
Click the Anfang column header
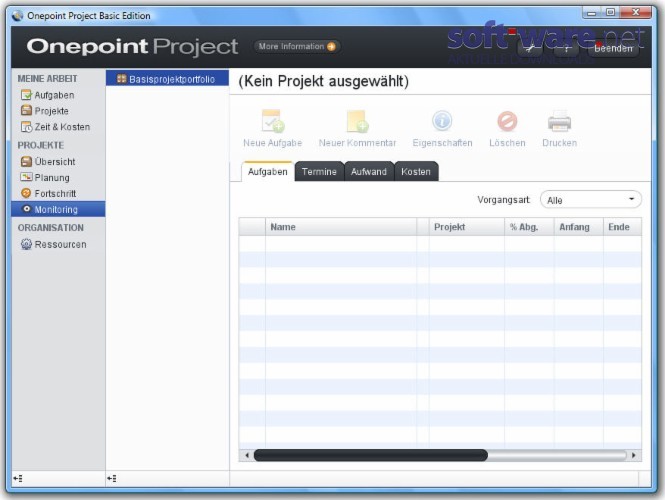pos(578,227)
